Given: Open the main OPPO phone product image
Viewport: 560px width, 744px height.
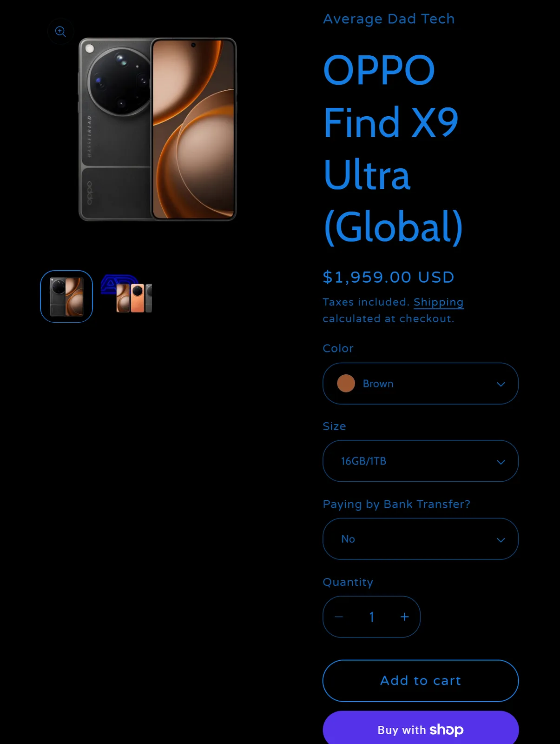Looking at the screenshot, I should [158, 129].
